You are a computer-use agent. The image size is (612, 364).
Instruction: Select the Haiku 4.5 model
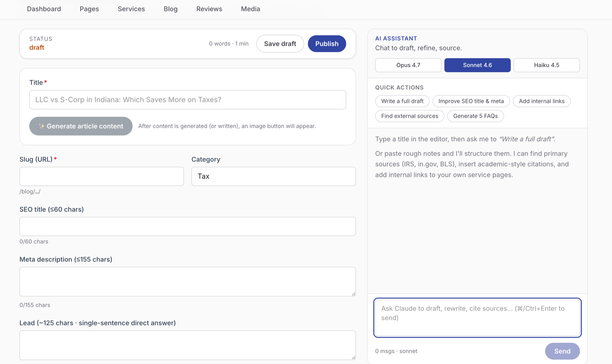click(546, 65)
